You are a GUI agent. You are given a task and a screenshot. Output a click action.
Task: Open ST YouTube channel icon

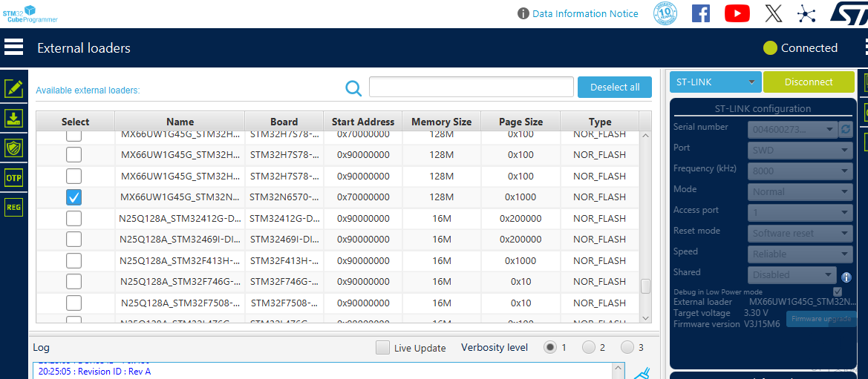(737, 13)
